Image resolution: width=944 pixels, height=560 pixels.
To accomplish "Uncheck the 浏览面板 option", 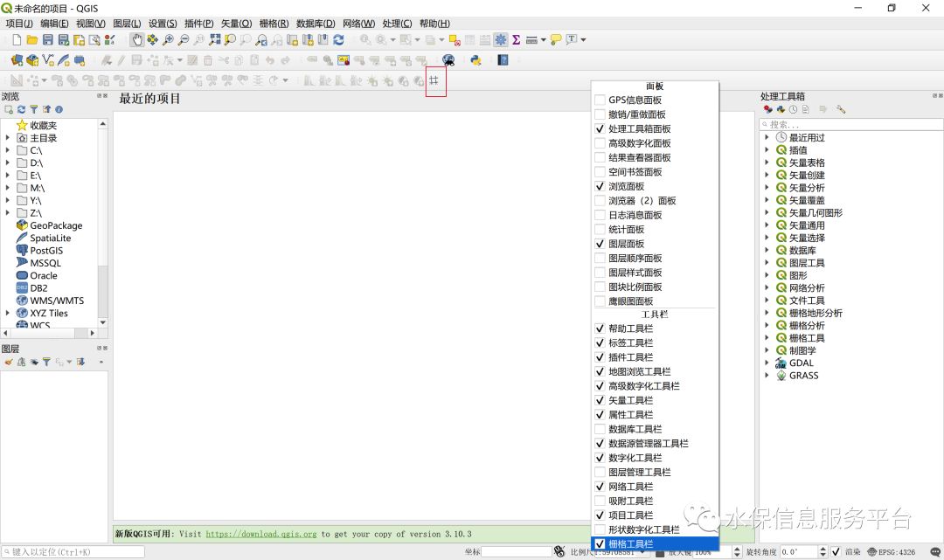I will click(600, 186).
